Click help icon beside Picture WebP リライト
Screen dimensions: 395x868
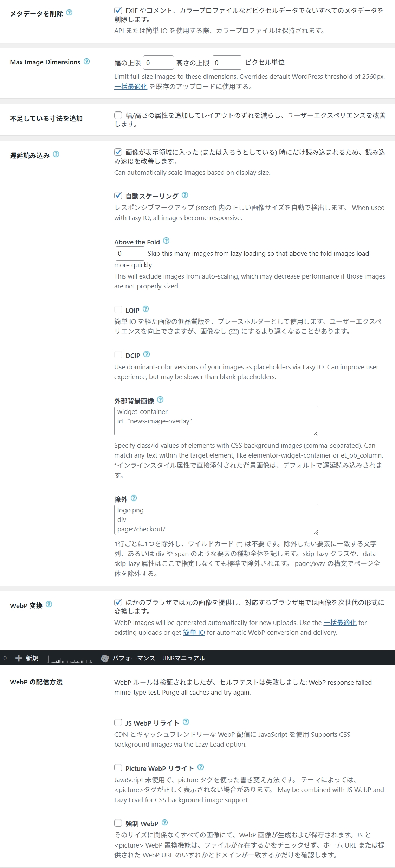pyautogui.click(x=201, y=767)
